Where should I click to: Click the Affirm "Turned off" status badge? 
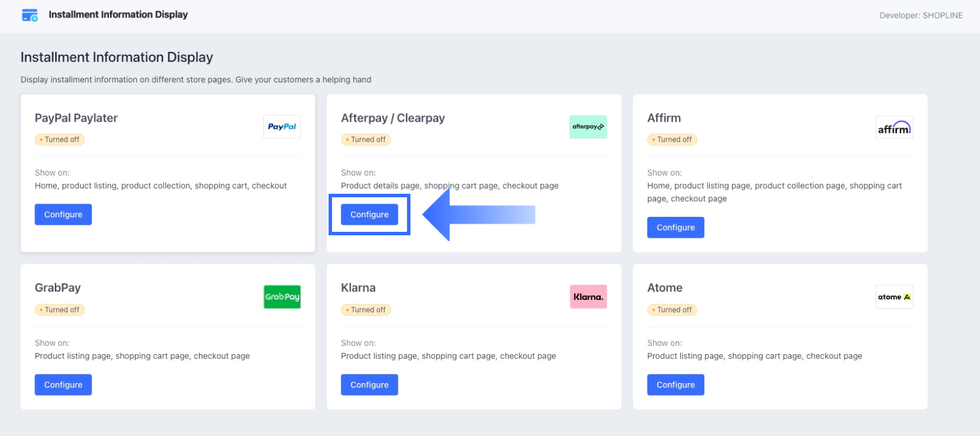[672, 140]
